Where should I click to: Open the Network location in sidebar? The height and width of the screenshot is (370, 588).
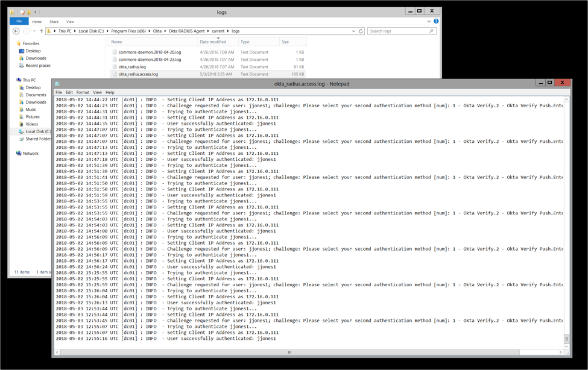(30, 154)
